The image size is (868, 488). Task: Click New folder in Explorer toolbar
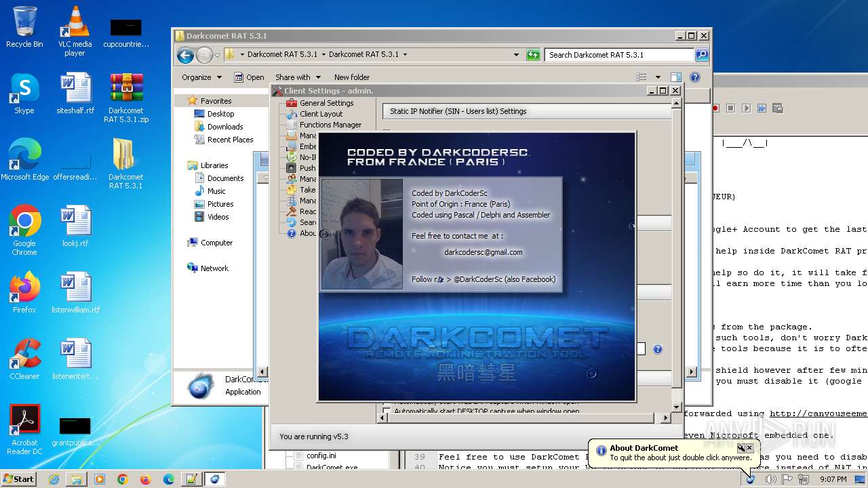pos(352,77)
